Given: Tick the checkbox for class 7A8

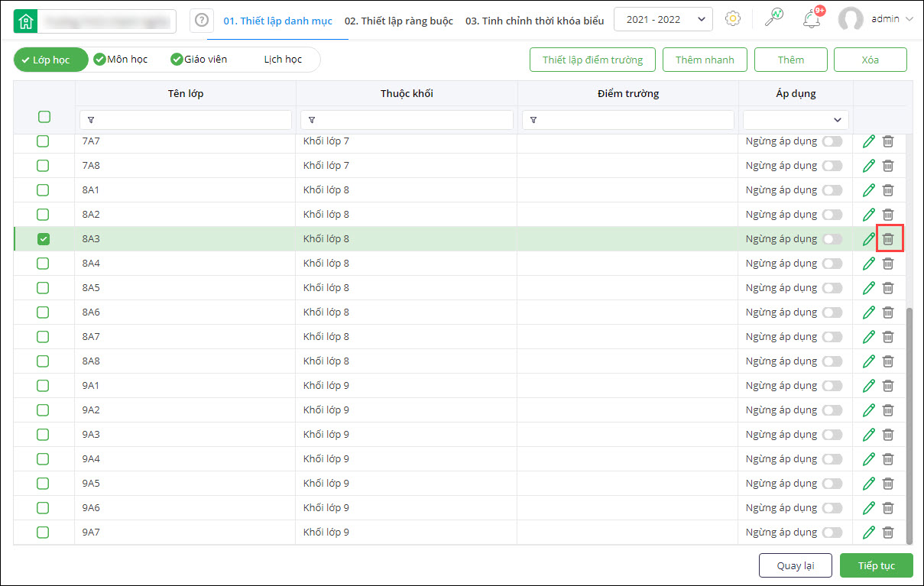Looking at the screenshot, I should pos(44,166).
